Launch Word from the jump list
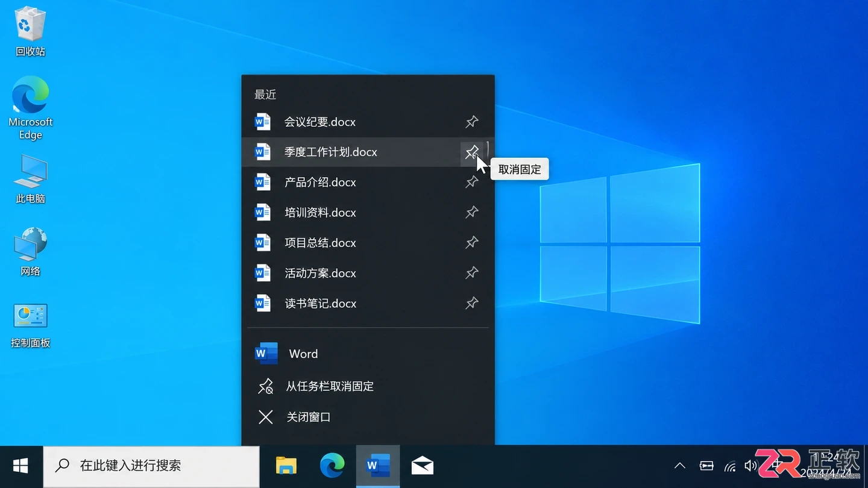Viewport: 868px width, 488px height. click(368, 354)
